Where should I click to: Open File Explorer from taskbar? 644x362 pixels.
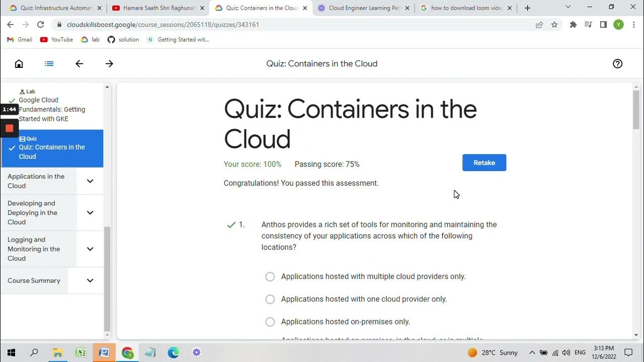[57, 352]
